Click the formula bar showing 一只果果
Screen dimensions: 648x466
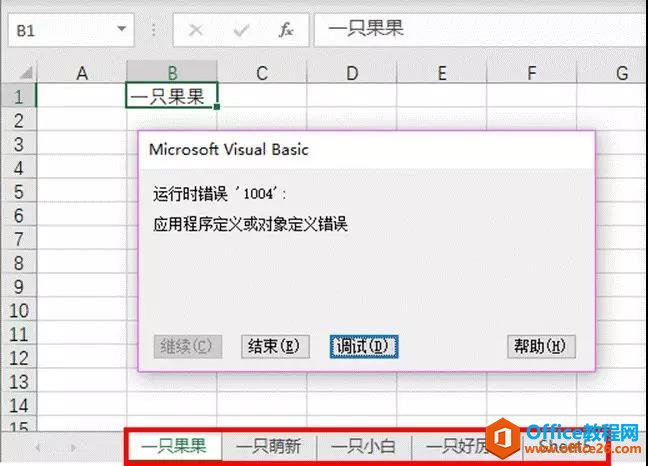pos(481,30)
